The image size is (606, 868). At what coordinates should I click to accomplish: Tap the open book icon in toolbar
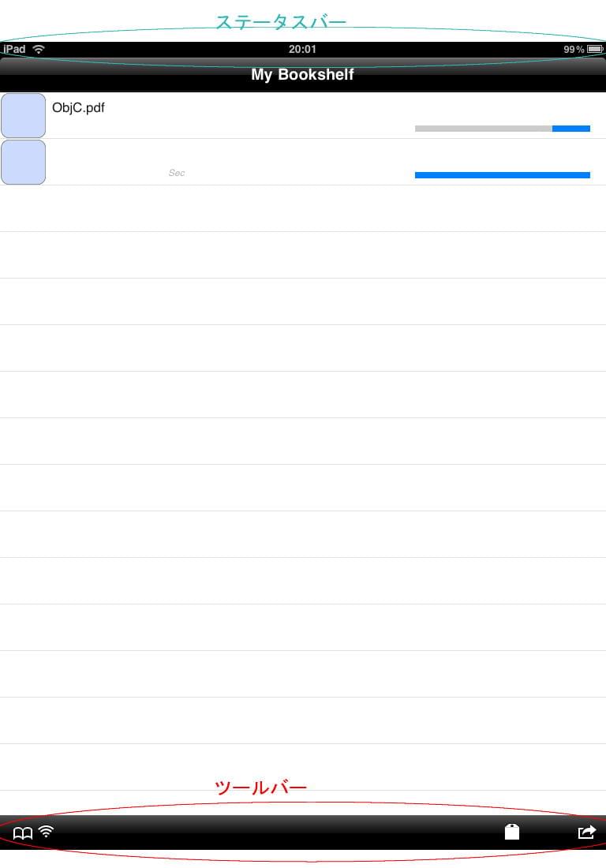(23, 833)
